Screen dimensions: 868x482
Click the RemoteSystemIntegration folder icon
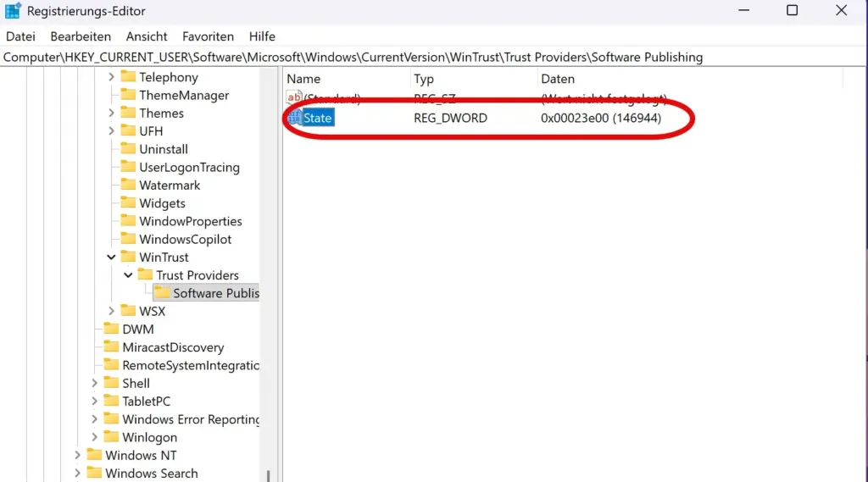click(x=111, y=365)
